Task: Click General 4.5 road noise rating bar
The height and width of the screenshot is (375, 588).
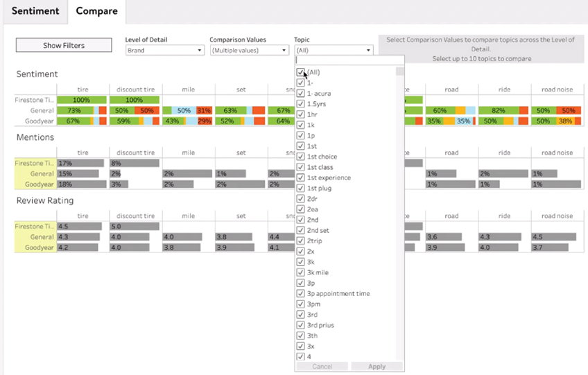Action: pyautogui.click(x=554, y=236)
